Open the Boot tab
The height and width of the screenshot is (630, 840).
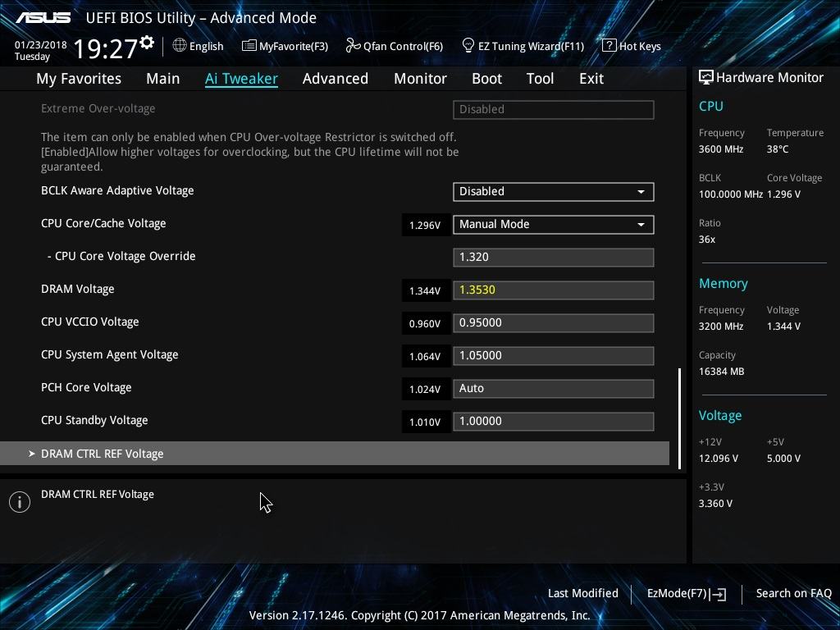pos(486,79)
